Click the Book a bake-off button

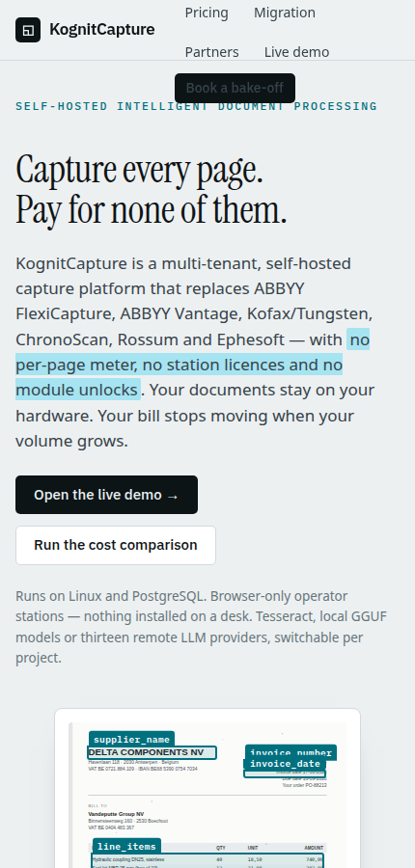click(235, 88)
